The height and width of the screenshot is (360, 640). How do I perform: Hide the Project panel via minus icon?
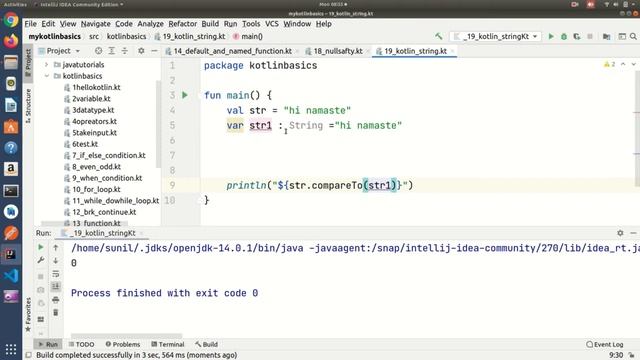point(154,51)
